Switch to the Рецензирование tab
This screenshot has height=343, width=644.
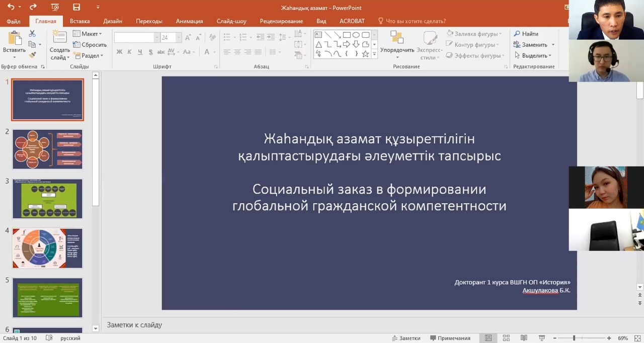[281, 21]
